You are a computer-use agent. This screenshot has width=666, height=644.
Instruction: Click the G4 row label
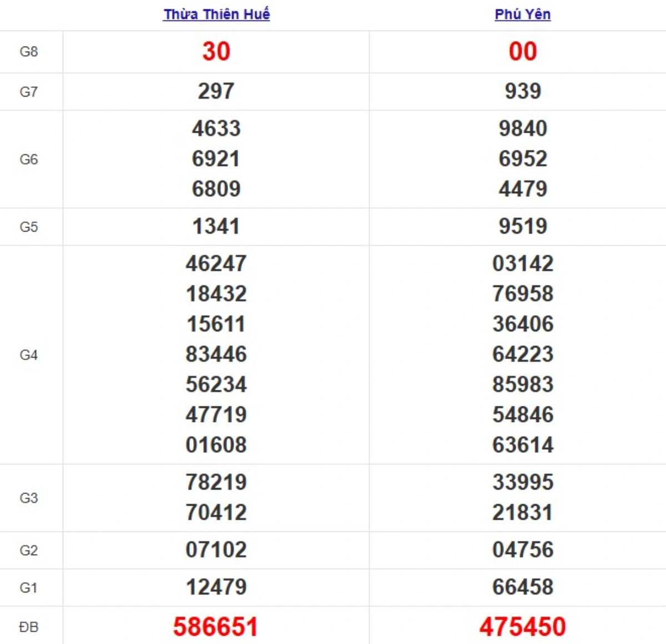pos(29,355)
